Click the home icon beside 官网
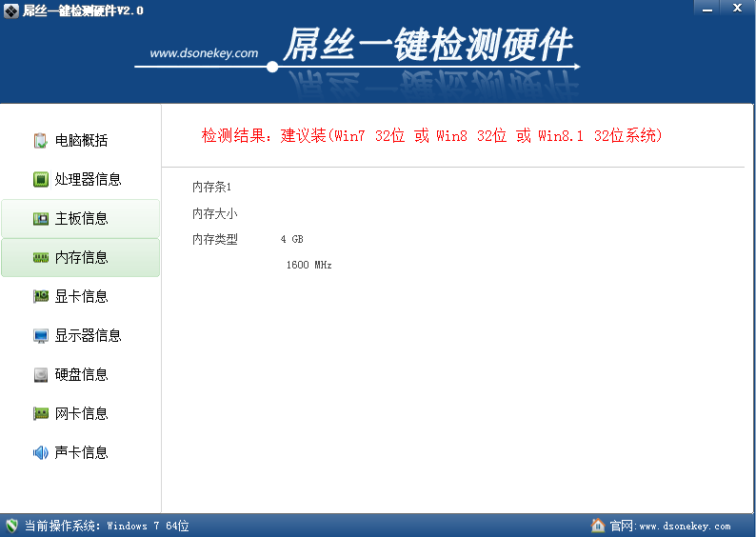Screen dimensions: 756x537 coord(598,526)
